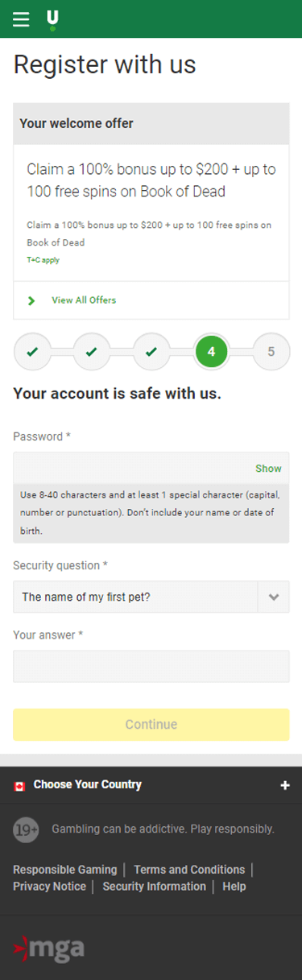Go back to step three checkmark

pyautogui.click(x=151, y=352)
